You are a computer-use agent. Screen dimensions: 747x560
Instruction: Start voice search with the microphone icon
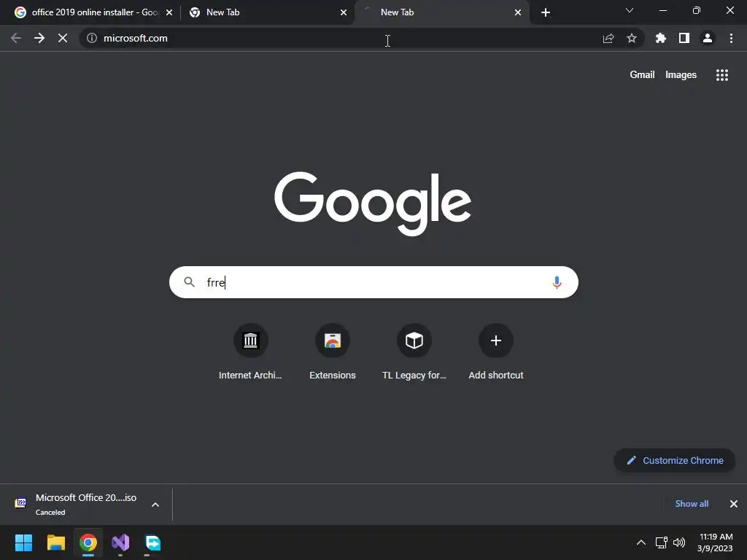click(557, 282)
